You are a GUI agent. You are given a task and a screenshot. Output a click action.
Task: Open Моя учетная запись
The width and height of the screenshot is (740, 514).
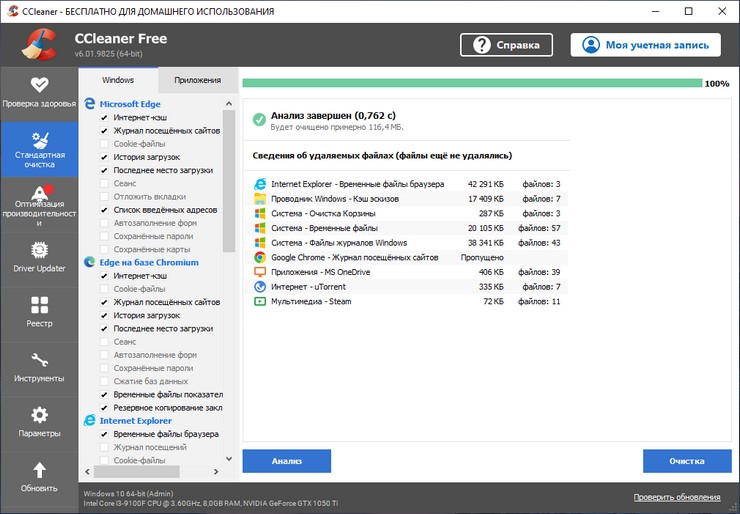pyautogui.click(x=645, y=45)
